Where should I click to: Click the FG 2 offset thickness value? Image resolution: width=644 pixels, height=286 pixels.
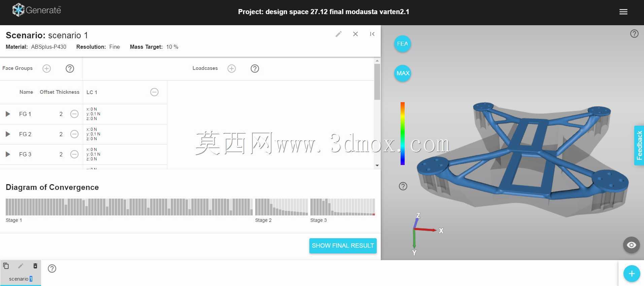pos(61,134)
